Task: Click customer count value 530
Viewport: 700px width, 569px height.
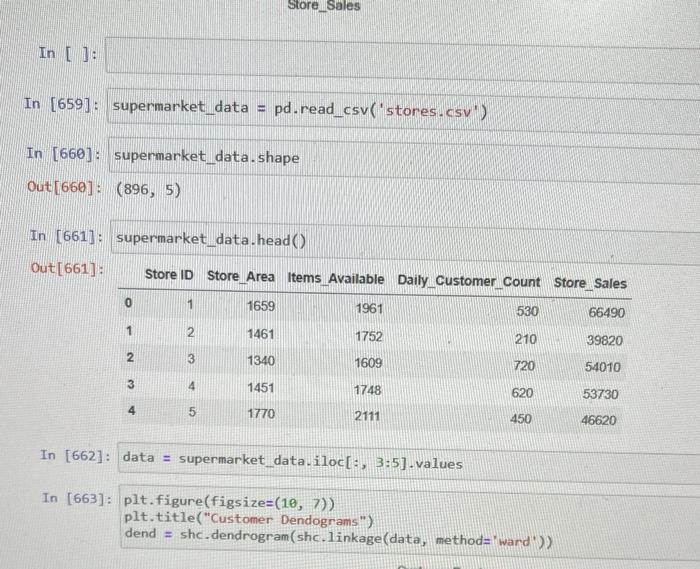Action: coord(527,311)
